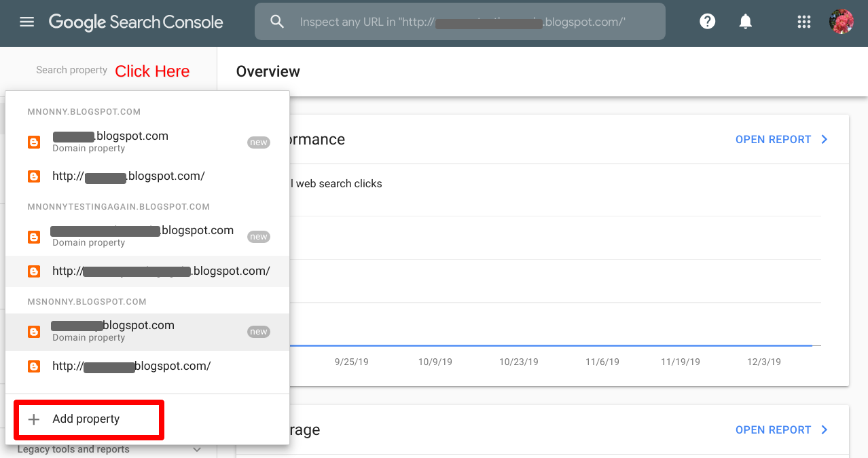Open the Coverage report link

(x=773, y=430)
